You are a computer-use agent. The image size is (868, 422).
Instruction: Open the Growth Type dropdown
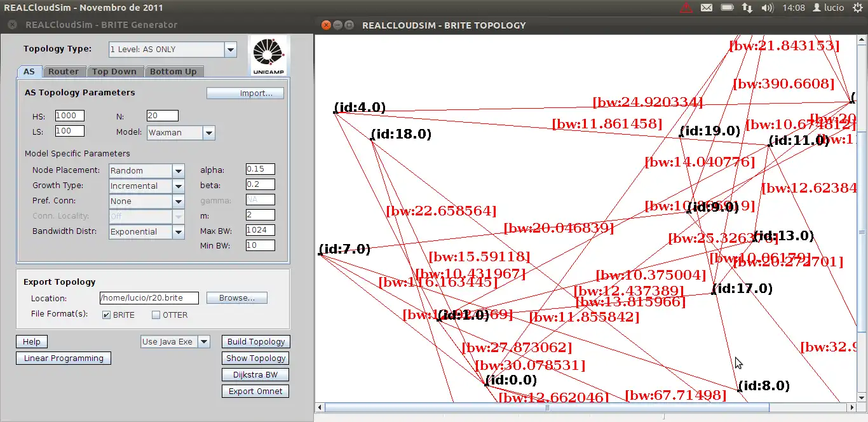(x=147, y=186)
